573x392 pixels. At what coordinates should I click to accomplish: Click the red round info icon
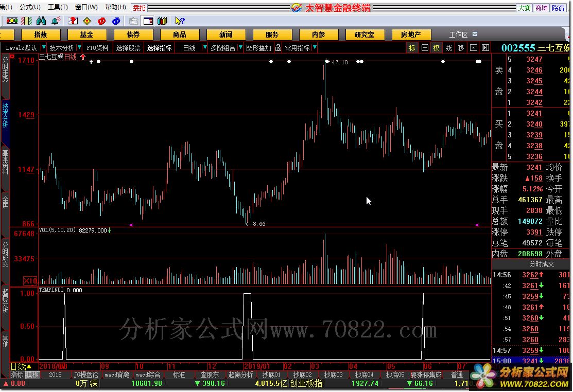point(101,21)
